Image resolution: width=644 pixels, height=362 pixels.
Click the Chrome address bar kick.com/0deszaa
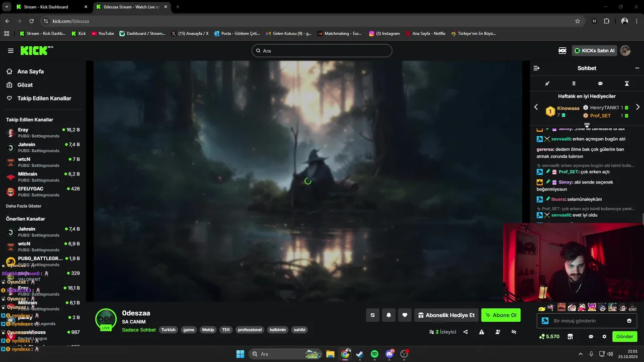(x=302, y=21)
